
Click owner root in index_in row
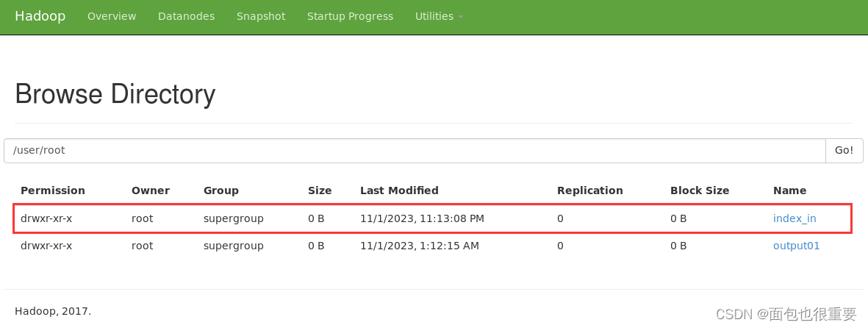[143, 218]
